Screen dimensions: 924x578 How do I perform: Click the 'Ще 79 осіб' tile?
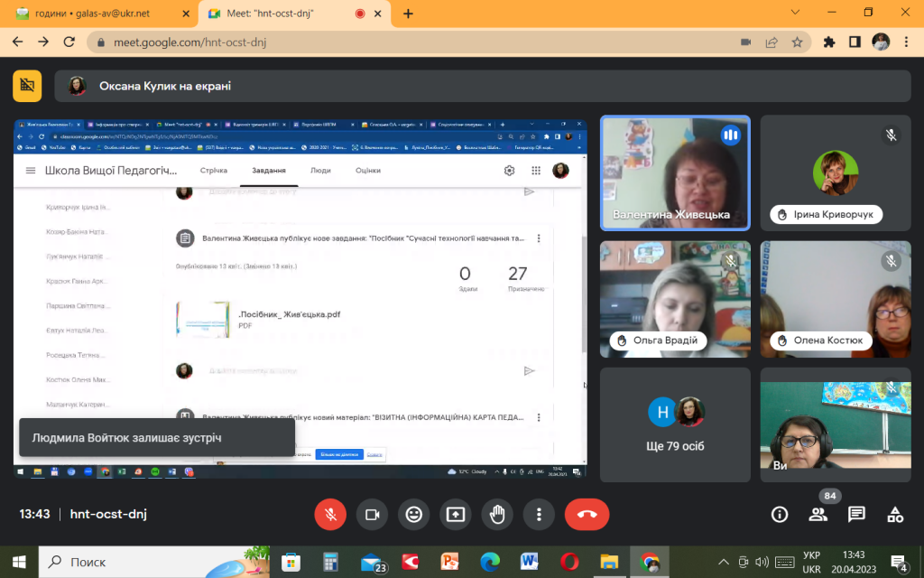[x=675, y=424]
